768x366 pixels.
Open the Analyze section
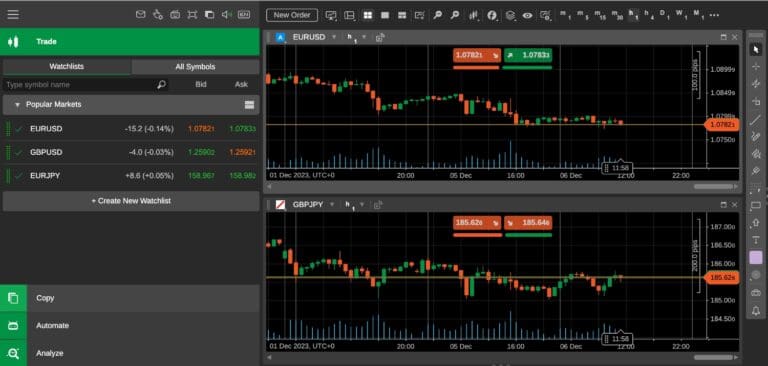[x=130, y=353]
